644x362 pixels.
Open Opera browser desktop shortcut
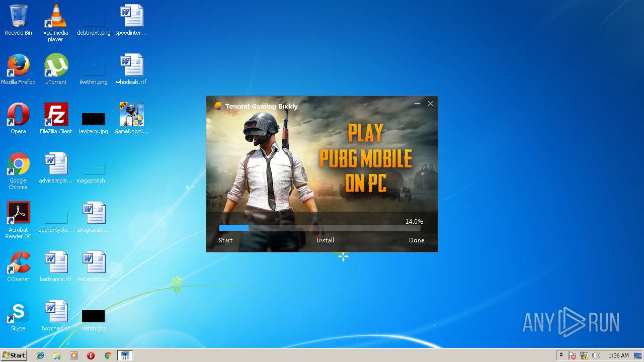click(x=18, y=119)
